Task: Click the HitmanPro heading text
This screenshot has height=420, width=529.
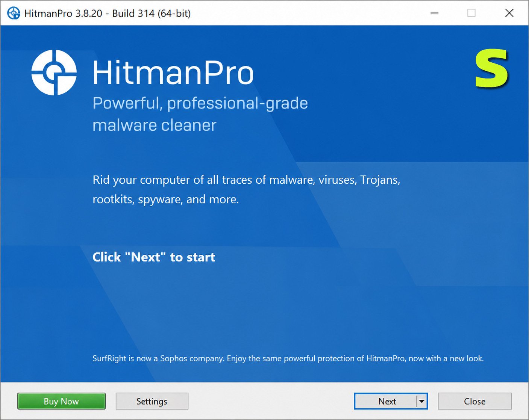Action: (173, 73)
